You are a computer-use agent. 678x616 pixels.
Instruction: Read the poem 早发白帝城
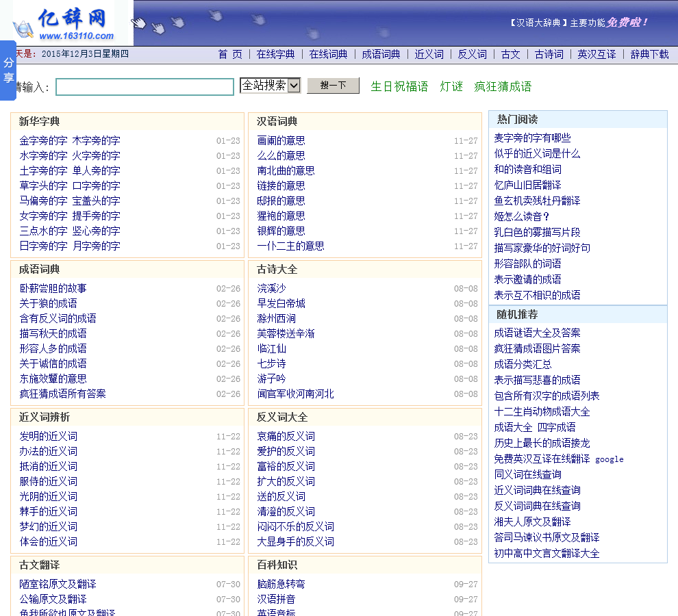(x=281, y=304)
